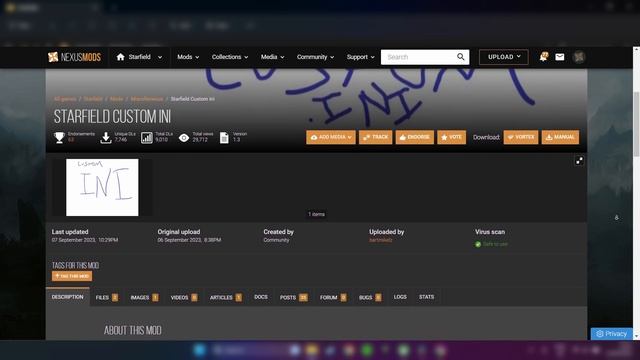Click the Endorse button
Viewport: 640px width, 360px height.
click(x=414, y=137)
